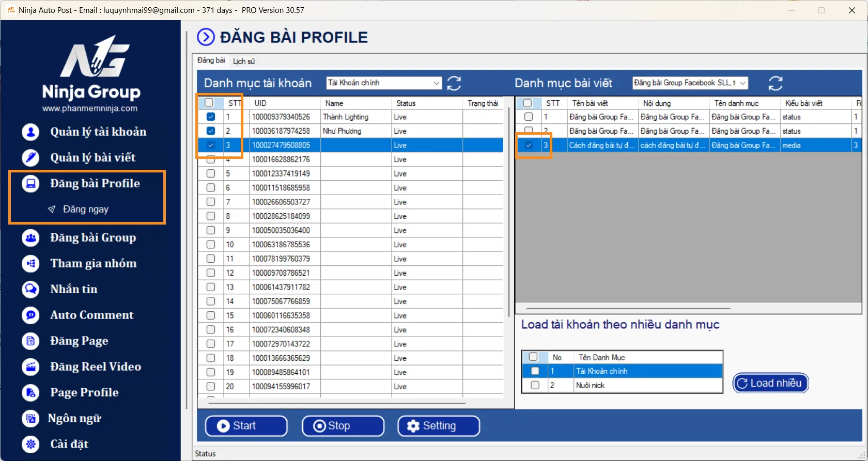The height and width of the screenshot is (461, 868).
Task: Refresh the Danh mục tài khoản list
Action: (x=454, y=83)
